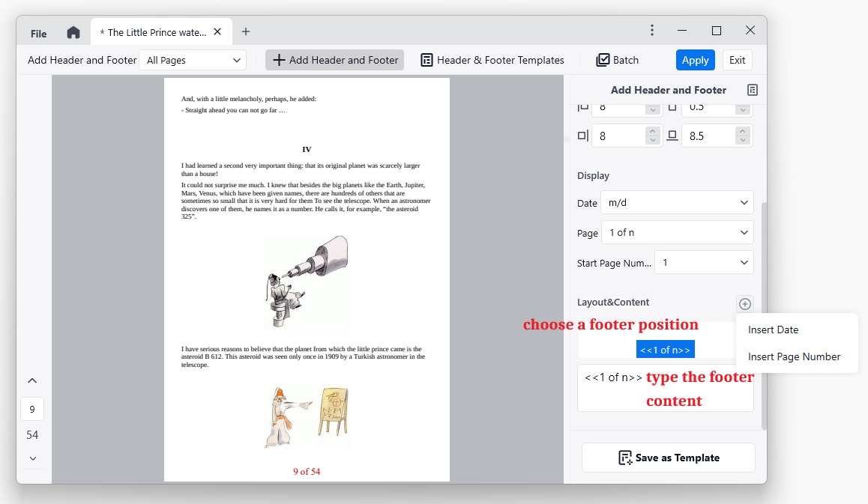
Task: Open templates icon in Add Header and Footer panel
Action: (753, 90)
